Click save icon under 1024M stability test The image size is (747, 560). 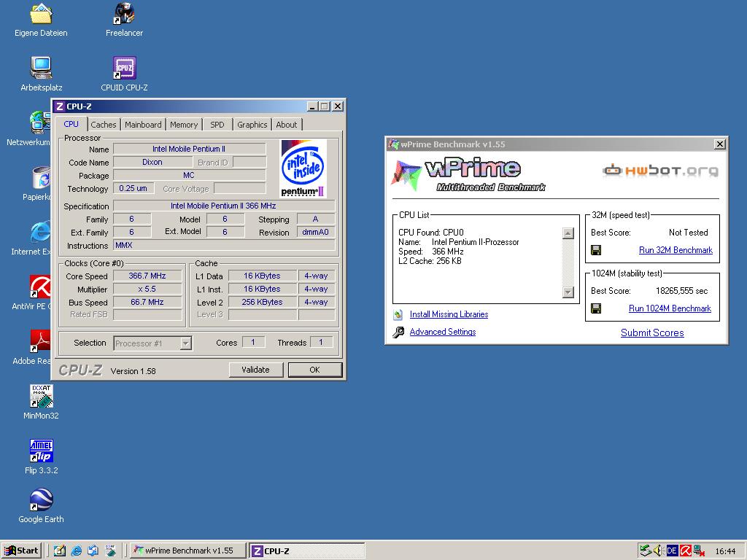pyautogui.click(x=595, y=308)
